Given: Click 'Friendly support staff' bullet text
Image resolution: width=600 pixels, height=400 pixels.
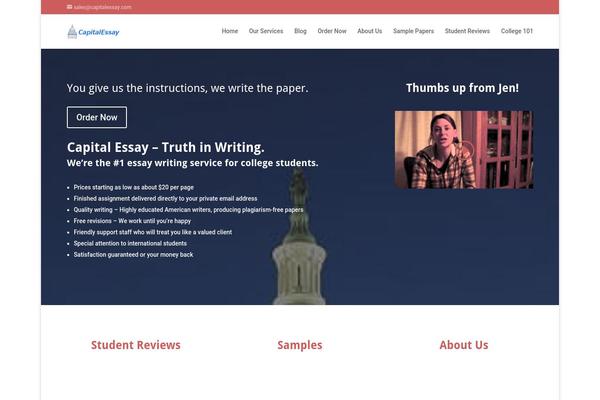Looking at the screenshot, I should coord(153,232).
